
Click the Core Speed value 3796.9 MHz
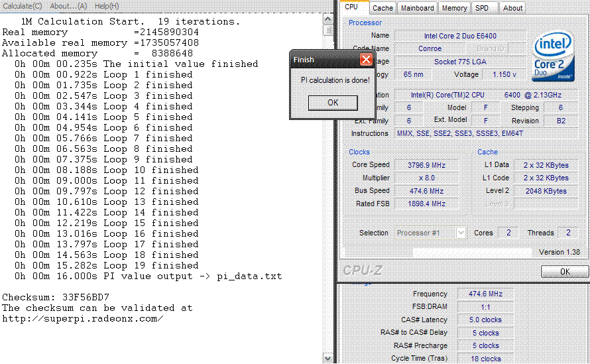[426, 165]
